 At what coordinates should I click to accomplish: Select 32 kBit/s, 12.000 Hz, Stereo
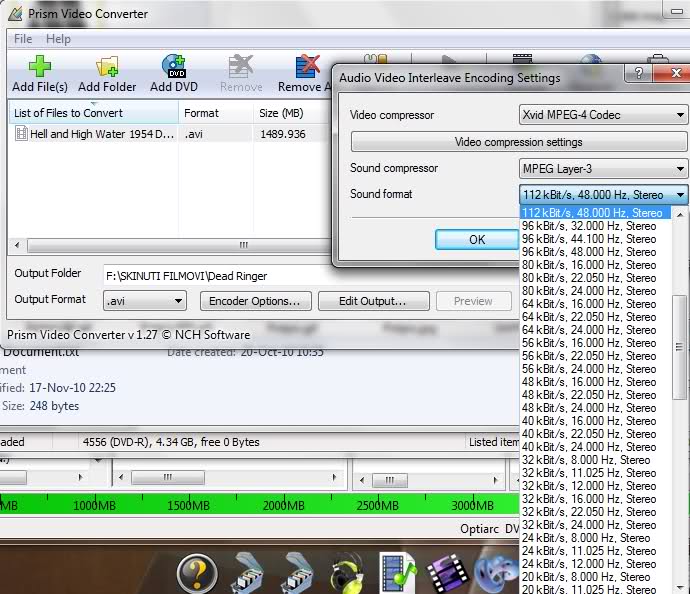(x=595, y=486)
